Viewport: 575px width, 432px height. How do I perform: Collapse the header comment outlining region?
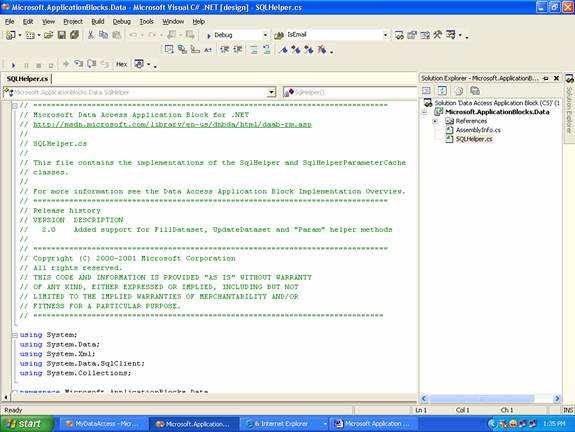[15, 106]
